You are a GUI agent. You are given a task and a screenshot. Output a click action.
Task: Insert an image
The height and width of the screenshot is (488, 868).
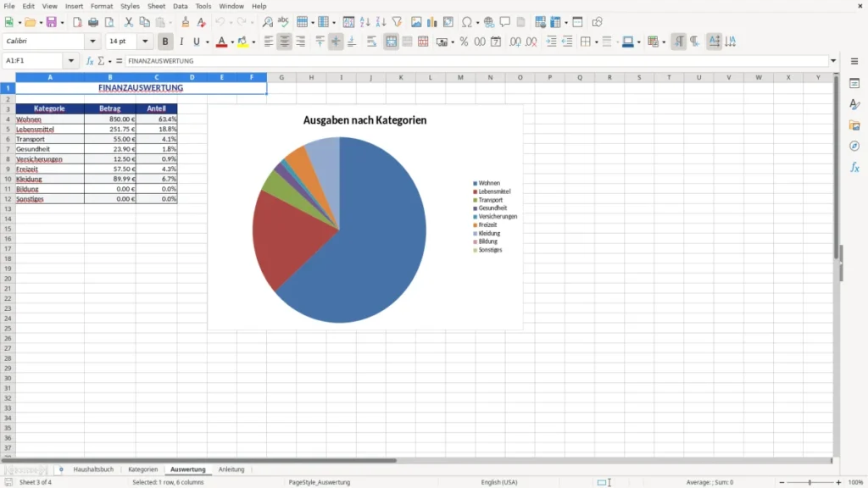point(416,22)
